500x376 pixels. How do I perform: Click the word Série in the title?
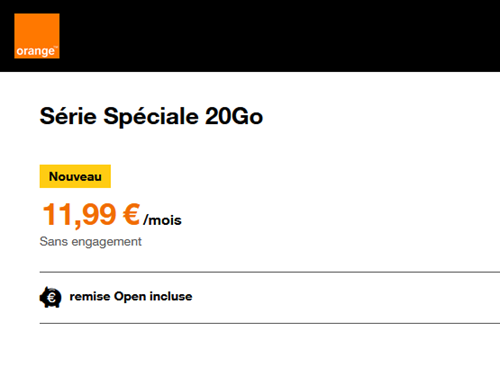coord(68,116)
